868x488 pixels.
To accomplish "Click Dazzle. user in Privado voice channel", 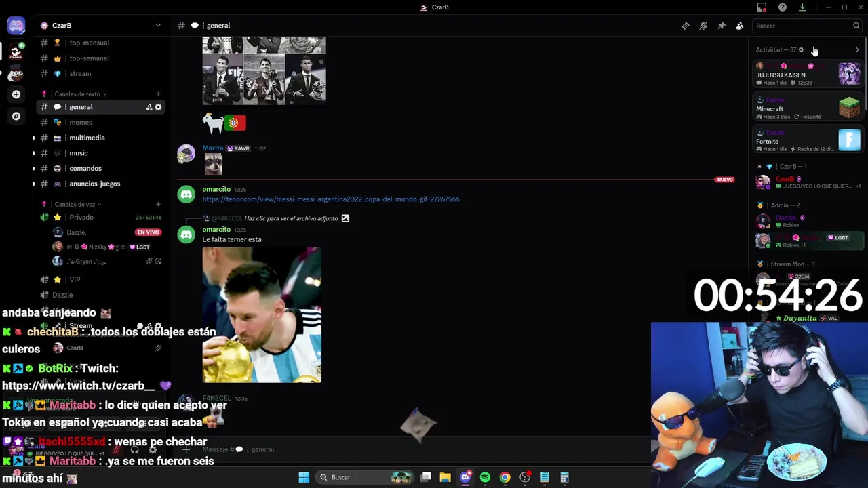I will (x=76, y=232).
